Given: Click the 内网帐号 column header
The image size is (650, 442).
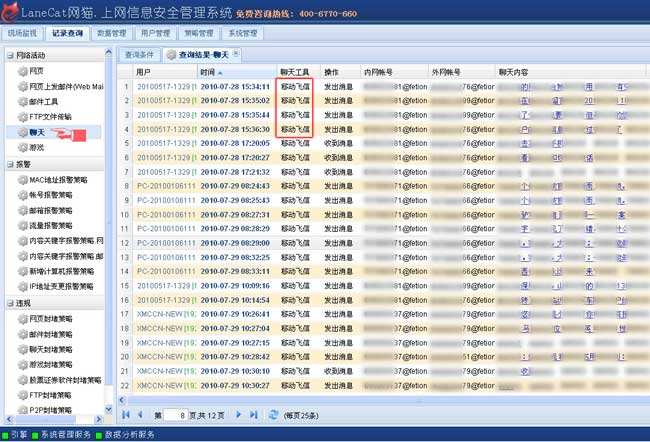Looking at the screenshot, I should [393, 72].
